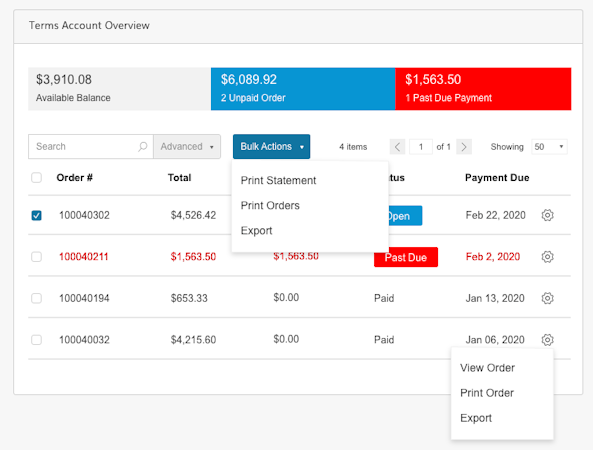Collapse the Bulk Actions dropdown
Screen dimensions: 593x450
272,146
